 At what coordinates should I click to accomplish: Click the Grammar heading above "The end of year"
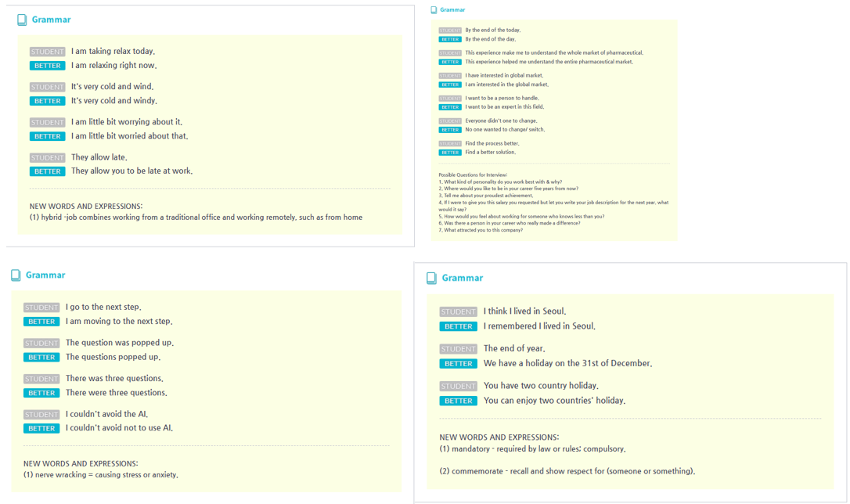click(x=462, y=279)
